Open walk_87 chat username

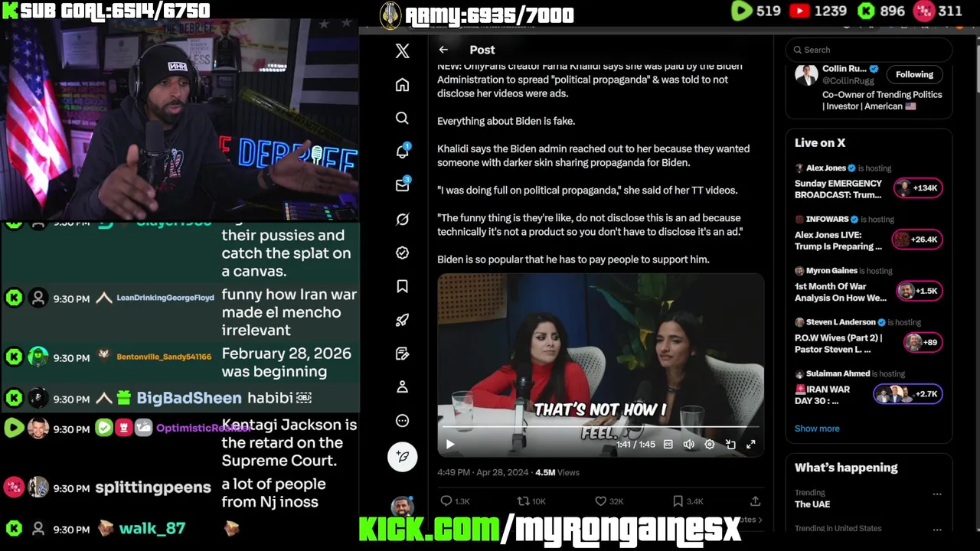click(152, 529)
